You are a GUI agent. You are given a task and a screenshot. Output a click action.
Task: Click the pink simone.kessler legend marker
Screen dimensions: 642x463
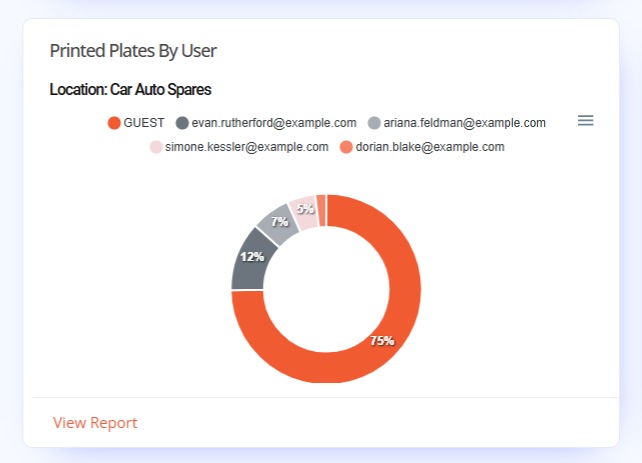[x=156, y=147]
